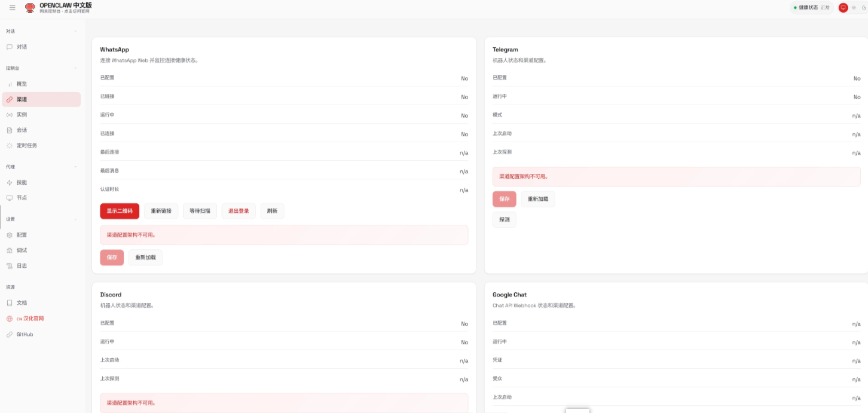Open 实例 instances broadcast icon
Screen dimensions: 868x413
[9, 115]
